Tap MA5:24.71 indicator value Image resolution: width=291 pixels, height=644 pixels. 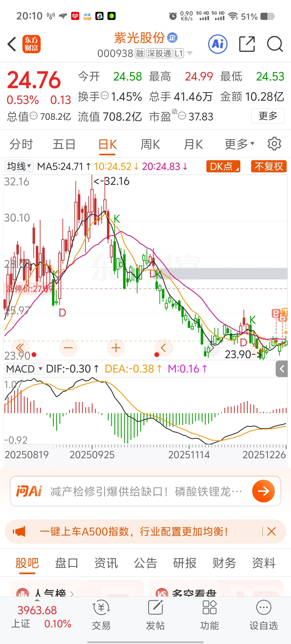[64, 166]
